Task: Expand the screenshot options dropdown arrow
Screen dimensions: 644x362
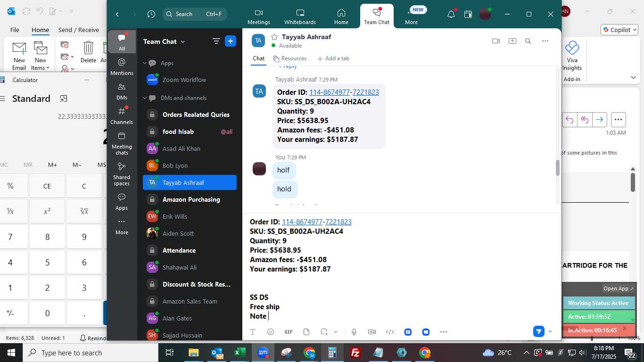Action: point(336,332)
